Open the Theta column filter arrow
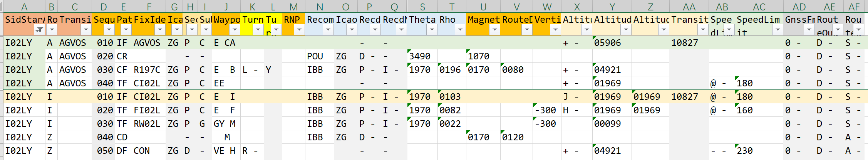The image size is (868, 160). [432, 30]
